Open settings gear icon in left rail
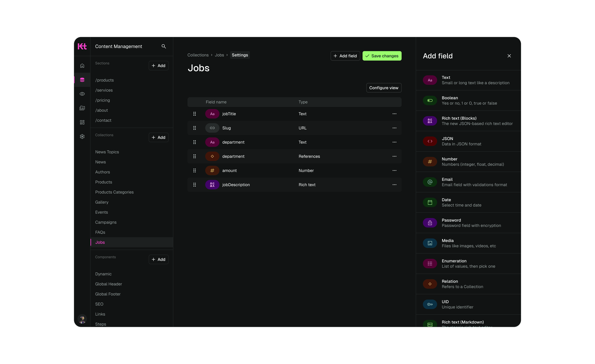 82,136
